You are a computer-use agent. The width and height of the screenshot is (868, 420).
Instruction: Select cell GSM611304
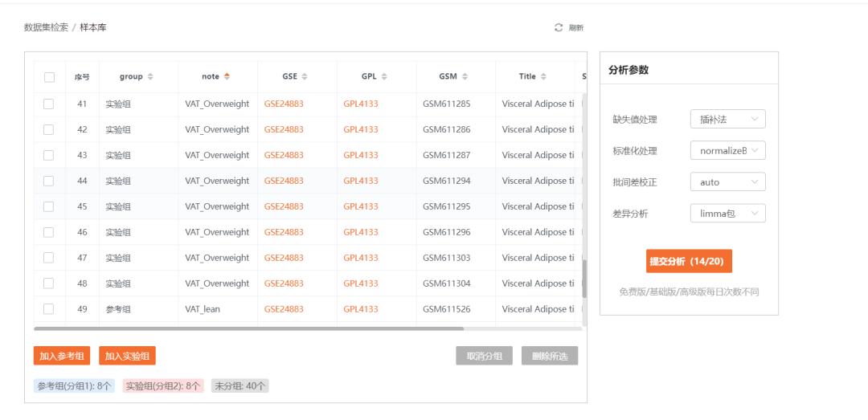446,283
